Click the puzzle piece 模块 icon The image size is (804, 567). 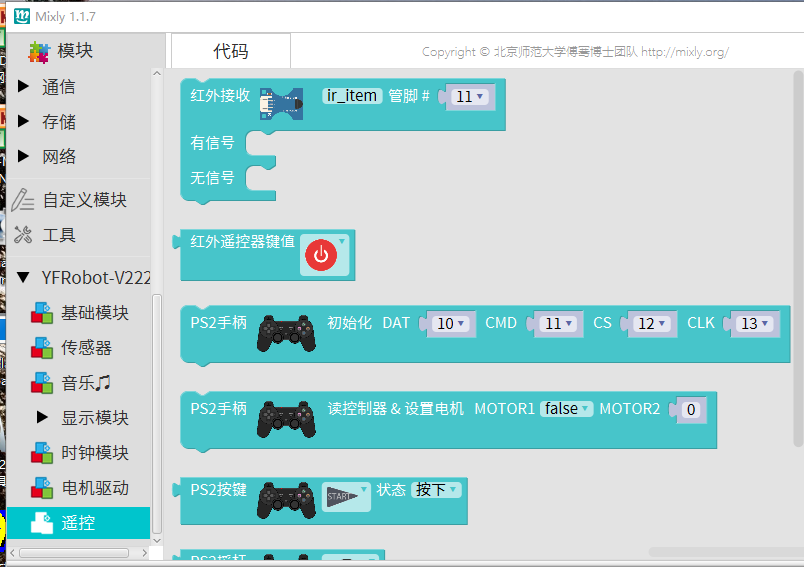(38, 51)
